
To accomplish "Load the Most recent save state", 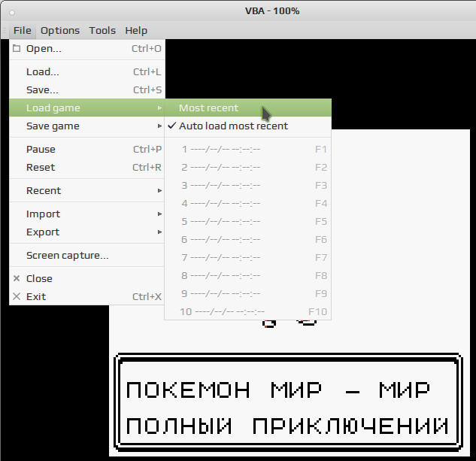I will coord(247,108).
